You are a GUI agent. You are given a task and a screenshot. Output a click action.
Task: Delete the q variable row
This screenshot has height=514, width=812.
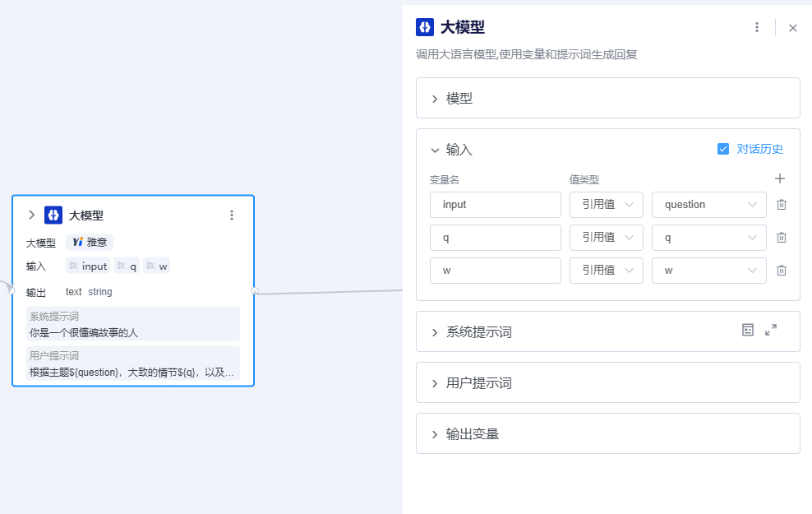coord(782,238)
